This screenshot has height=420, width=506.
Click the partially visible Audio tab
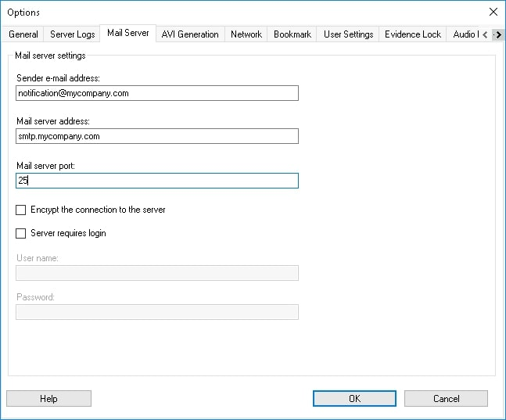(464, 34)
